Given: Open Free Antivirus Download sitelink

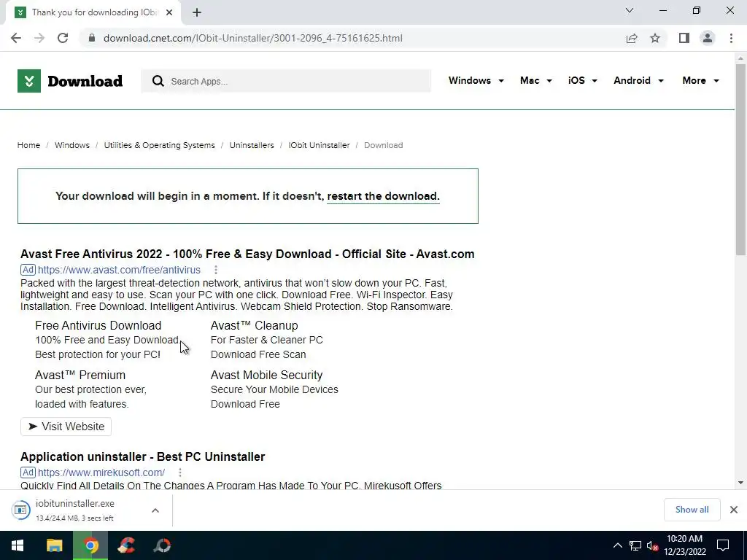Looking at the screenshot, I should tap(98, 326).
